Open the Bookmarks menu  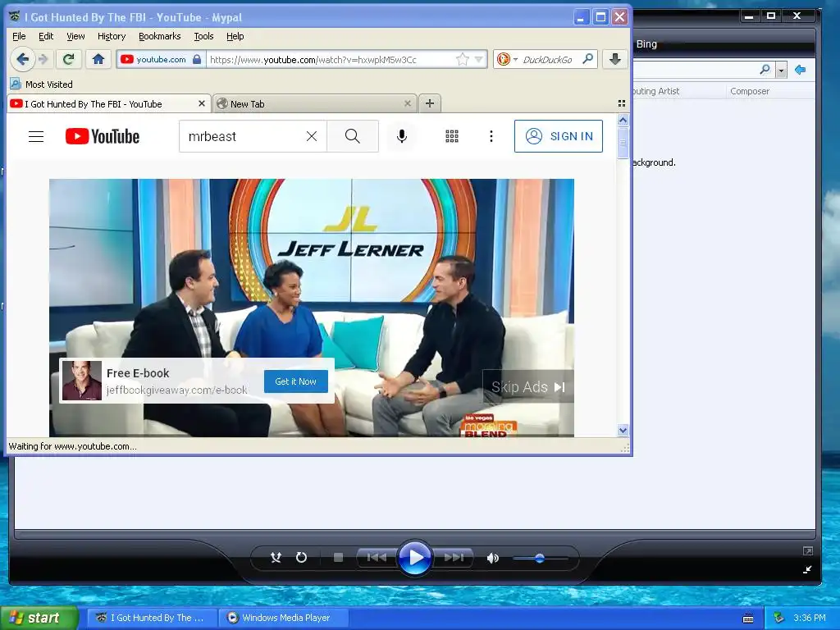(160, 36)
